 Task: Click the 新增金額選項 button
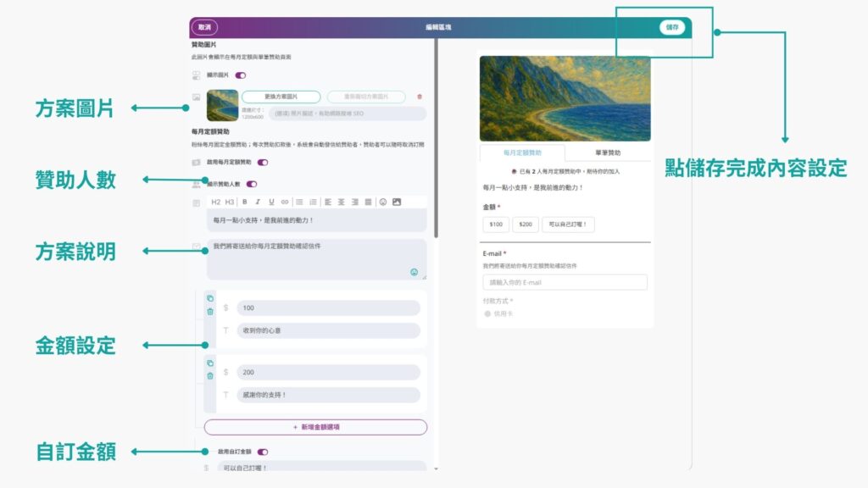point(315,427)
